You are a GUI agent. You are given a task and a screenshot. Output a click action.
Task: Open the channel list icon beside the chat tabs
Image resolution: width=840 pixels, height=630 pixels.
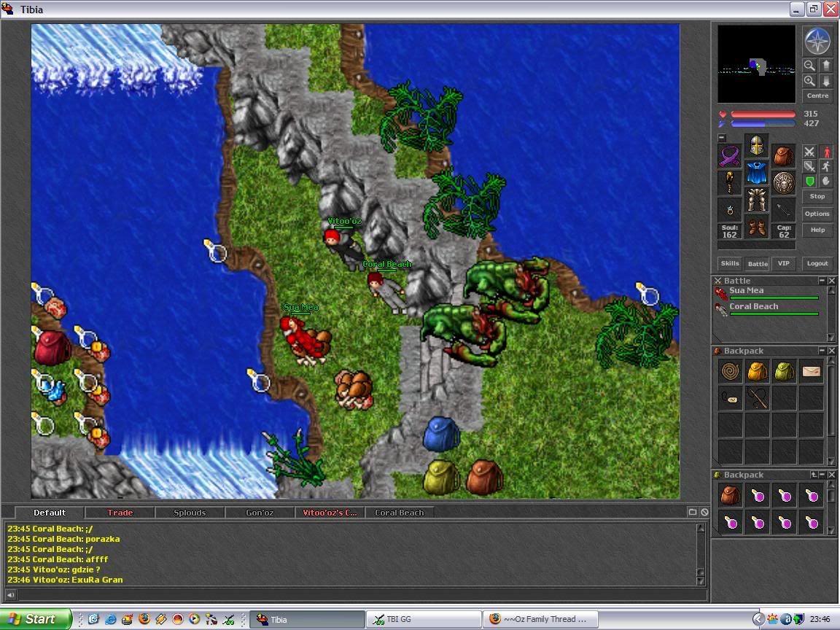click(x=692, y=512)
